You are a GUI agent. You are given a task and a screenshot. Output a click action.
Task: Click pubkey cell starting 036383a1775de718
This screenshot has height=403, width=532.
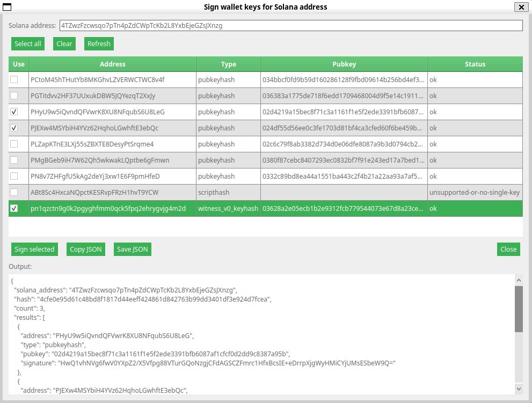click(x=344, y=96)
